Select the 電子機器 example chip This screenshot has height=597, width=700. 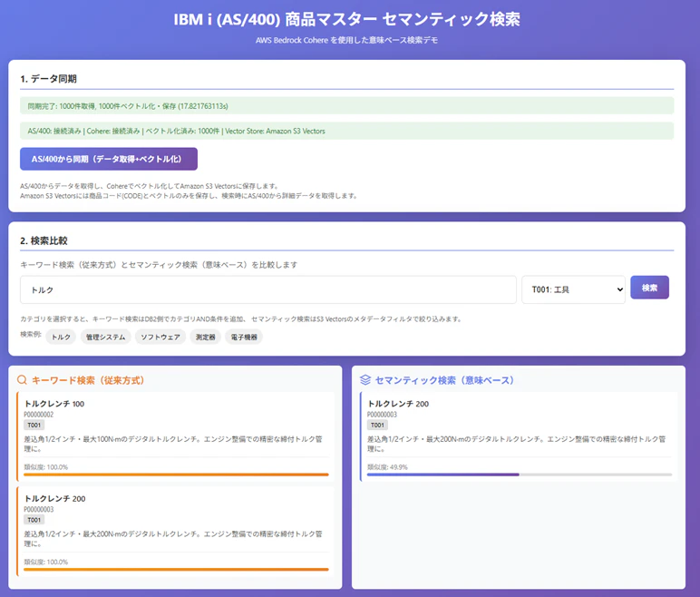[244, 337]
